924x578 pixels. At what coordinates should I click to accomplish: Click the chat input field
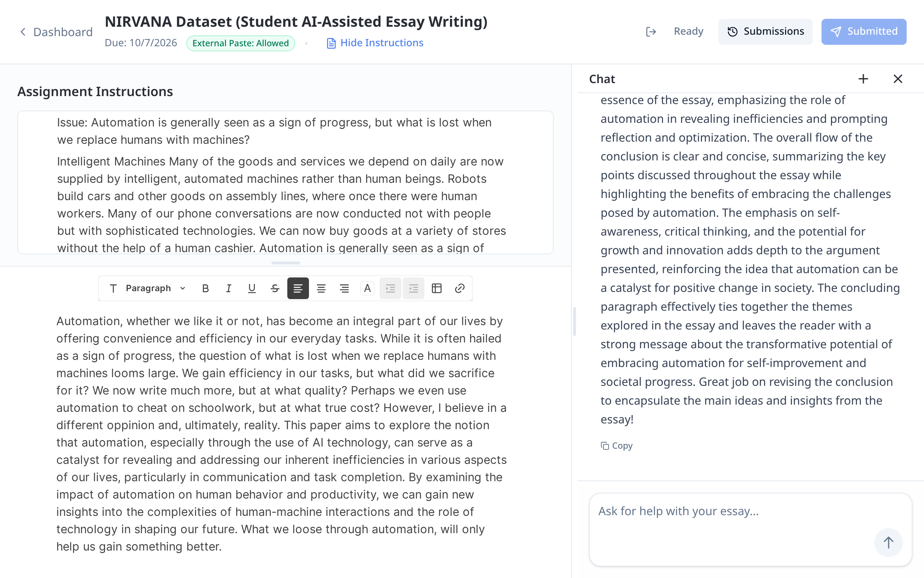[x=750, y=530]
